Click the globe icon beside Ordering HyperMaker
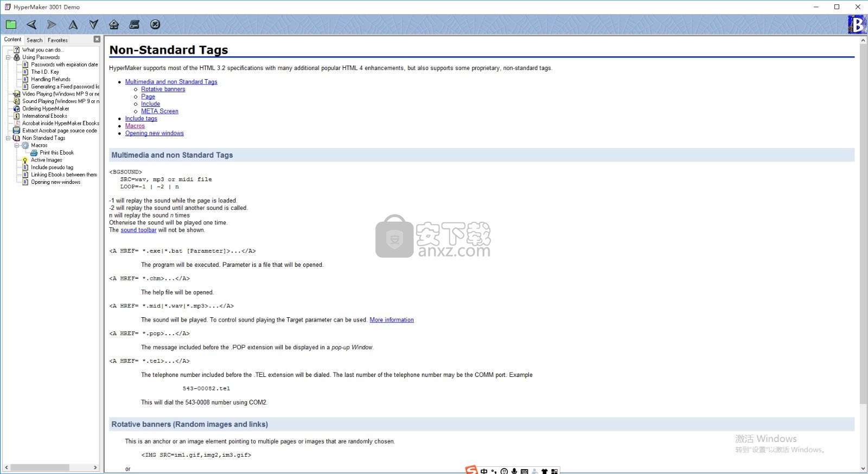 point(17,108)
